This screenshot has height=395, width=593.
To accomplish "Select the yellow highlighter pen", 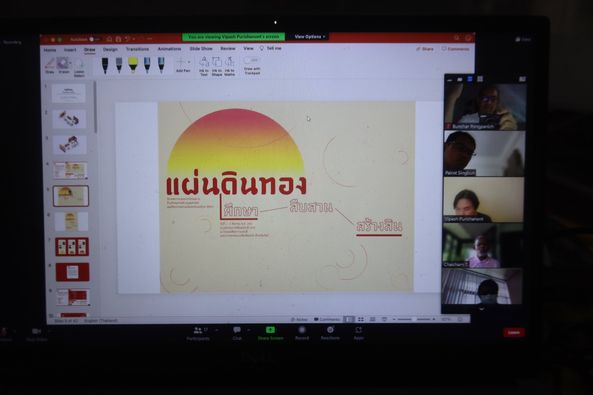I will [x=133, y=64].
